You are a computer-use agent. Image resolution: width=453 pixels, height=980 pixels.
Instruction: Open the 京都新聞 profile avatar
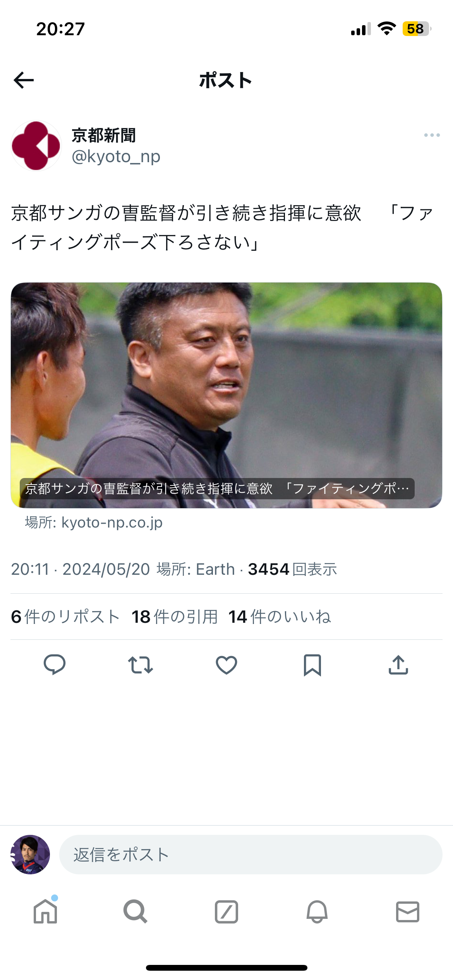[x=36, y=146]
